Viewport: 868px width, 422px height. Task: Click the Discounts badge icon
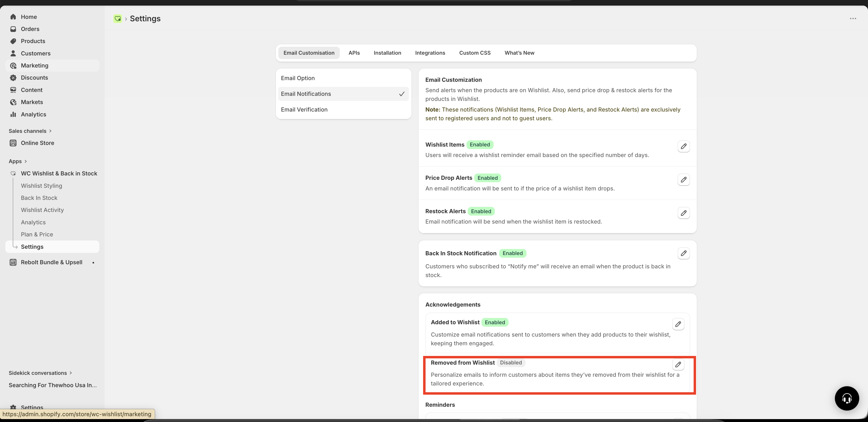[13, 78]
